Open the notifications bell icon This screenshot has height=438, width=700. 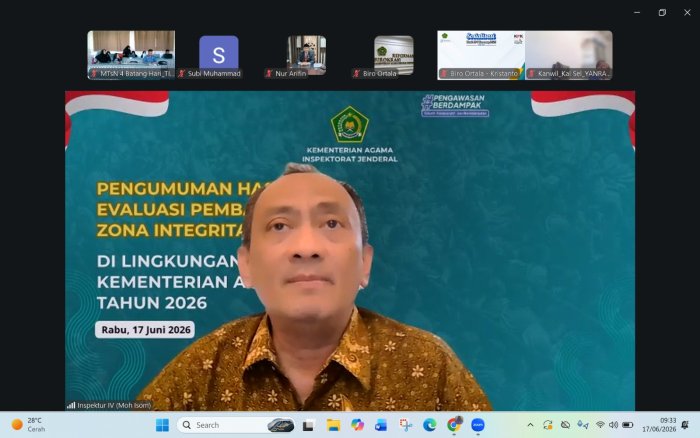[685, 425]
